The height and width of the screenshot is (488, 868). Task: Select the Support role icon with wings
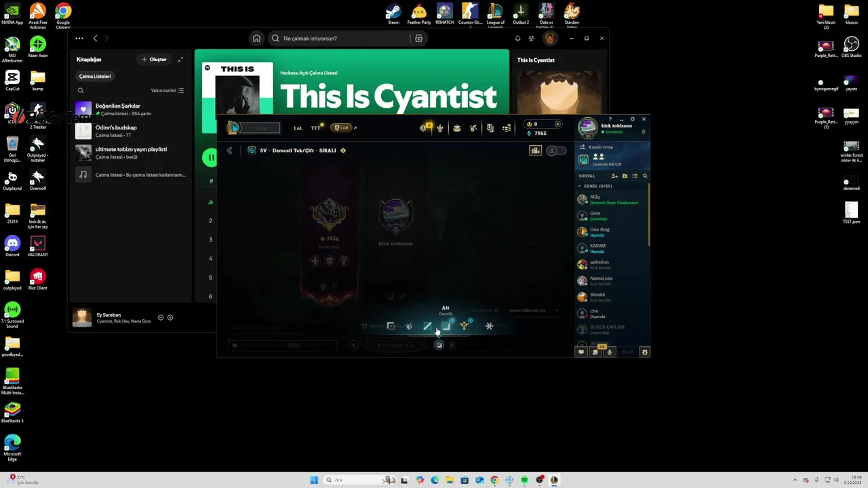point(465,326)
